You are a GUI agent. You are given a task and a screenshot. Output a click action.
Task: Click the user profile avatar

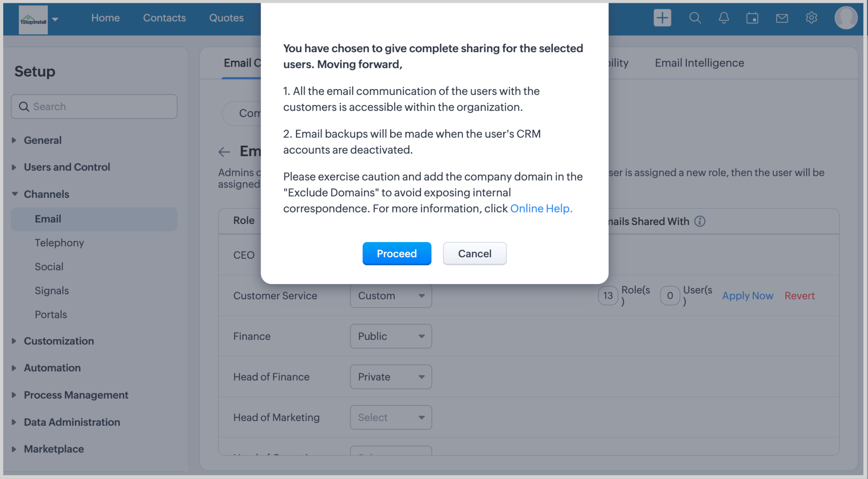846,18
